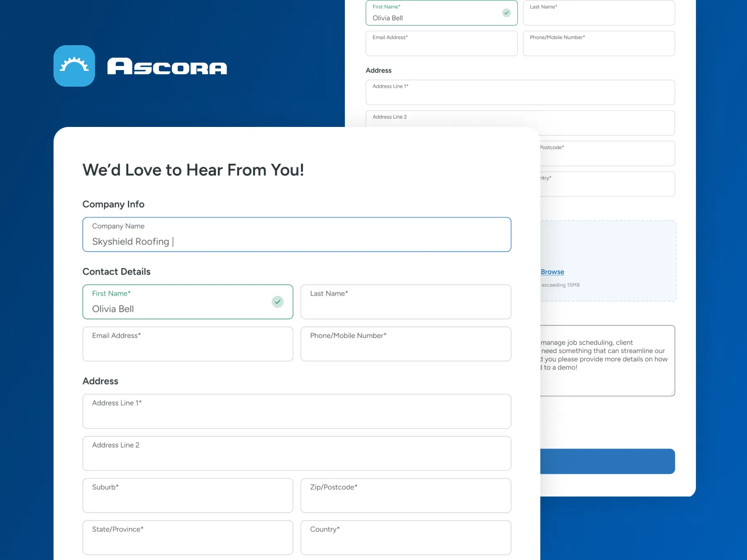
Task: Click the green checkmark in back form First Name
Action: (506, 13)
